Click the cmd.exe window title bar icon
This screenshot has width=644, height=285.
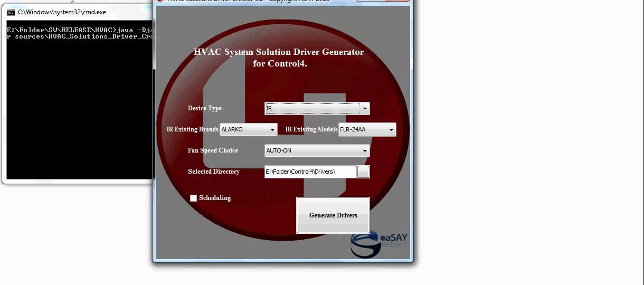pyautogui.click(x=11, y=12)
